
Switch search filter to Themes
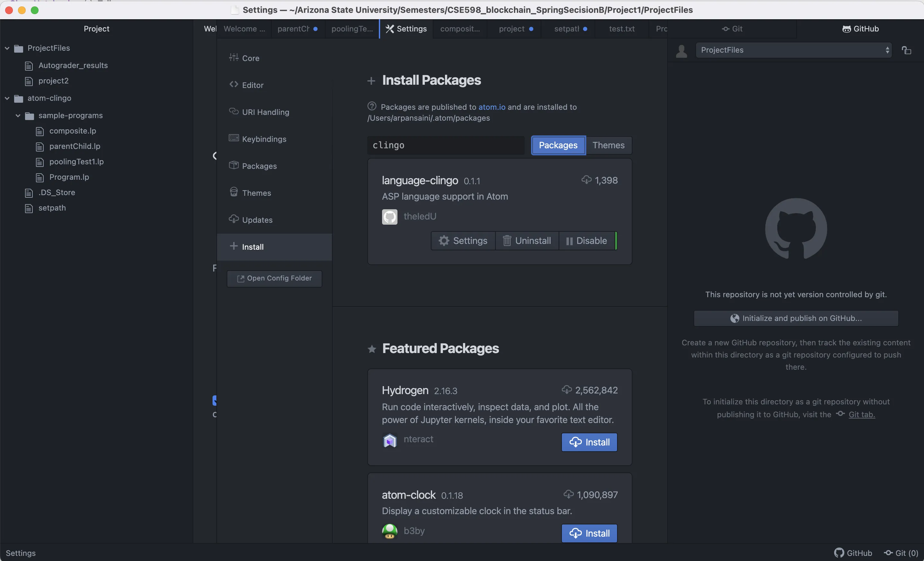[608, 145]
